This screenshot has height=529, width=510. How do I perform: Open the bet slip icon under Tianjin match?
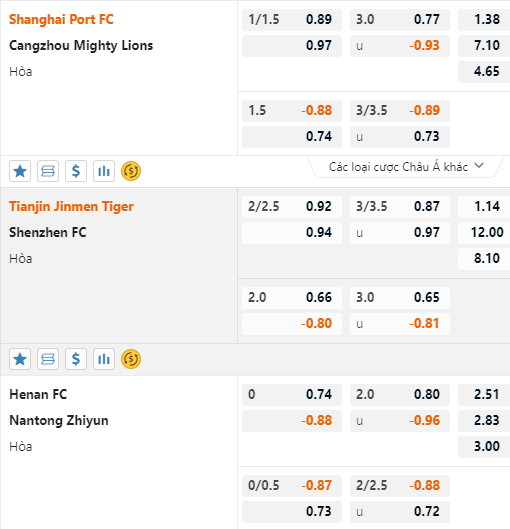click(x=48, y=359)
